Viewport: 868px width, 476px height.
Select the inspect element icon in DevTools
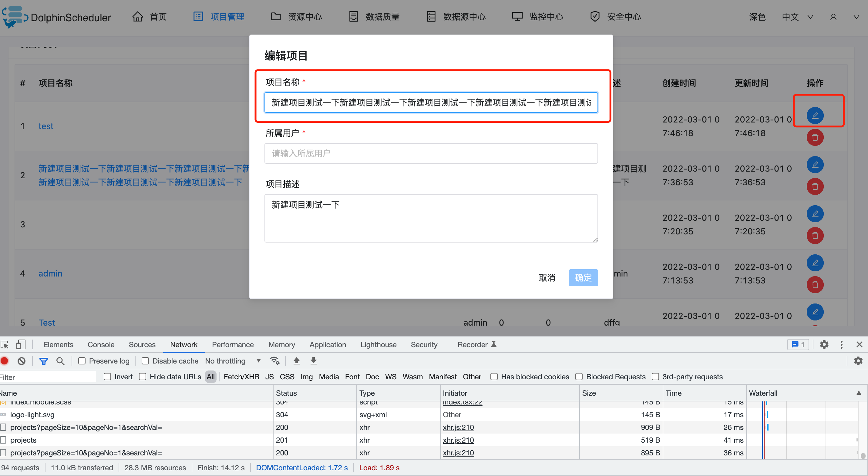pyautogui.click(x=5, y=344)
